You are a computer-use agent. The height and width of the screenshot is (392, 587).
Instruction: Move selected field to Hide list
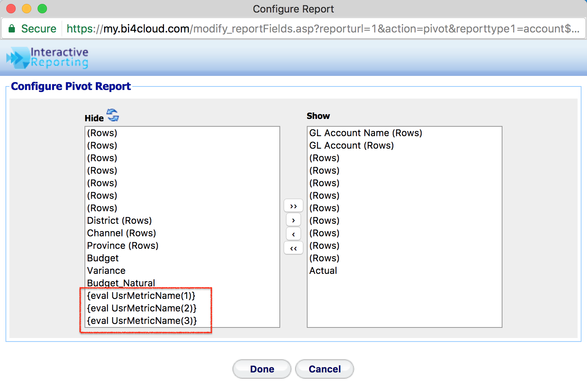[293, 234]
